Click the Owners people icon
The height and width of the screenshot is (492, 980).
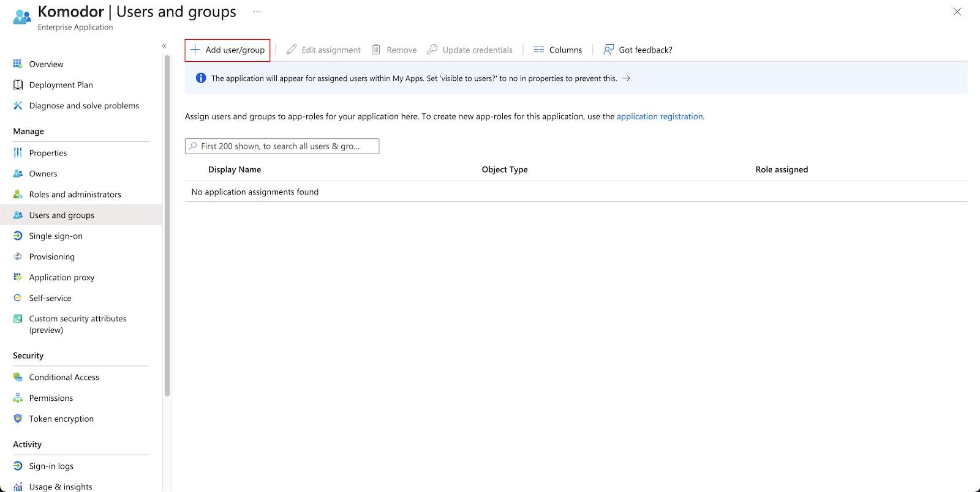(18, 173)
